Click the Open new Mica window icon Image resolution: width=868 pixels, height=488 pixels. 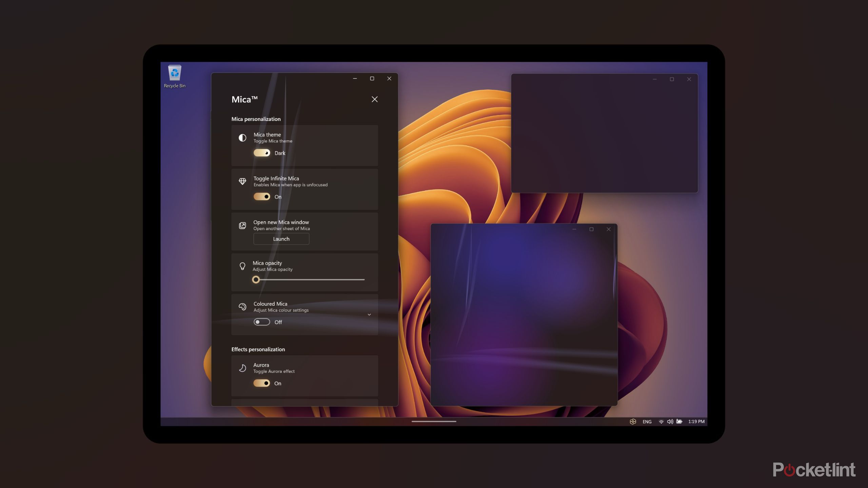[x=242, y=225]
